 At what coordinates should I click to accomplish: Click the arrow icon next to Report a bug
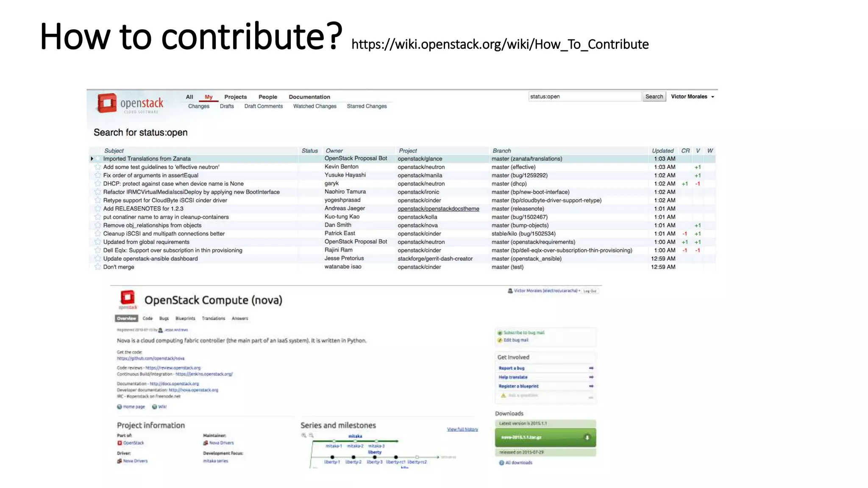591,368
